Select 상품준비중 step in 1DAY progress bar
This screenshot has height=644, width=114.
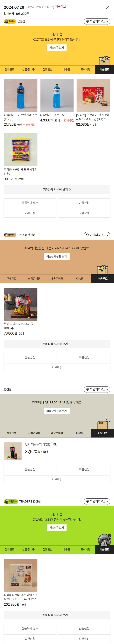point(34,278)
